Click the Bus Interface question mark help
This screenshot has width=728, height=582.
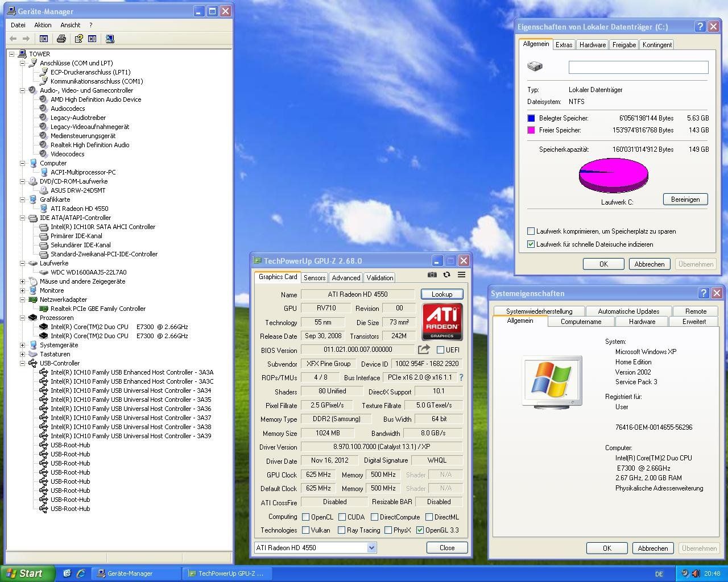(x=461, y=377)
